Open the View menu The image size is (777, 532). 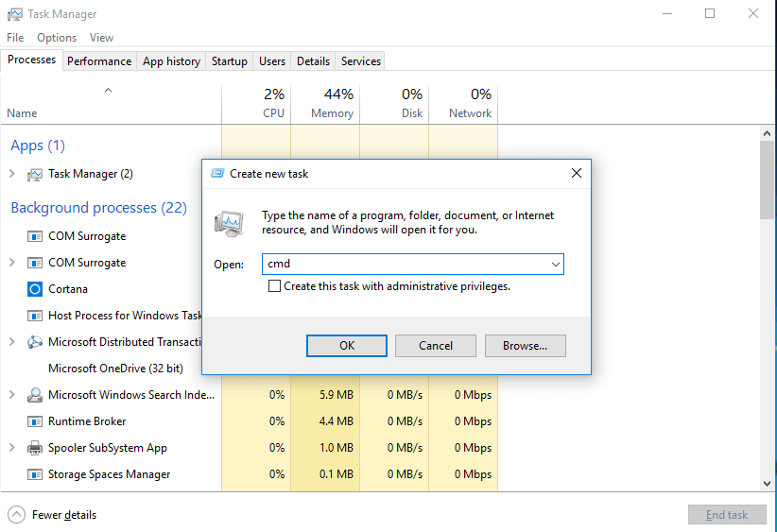[101, 38]
